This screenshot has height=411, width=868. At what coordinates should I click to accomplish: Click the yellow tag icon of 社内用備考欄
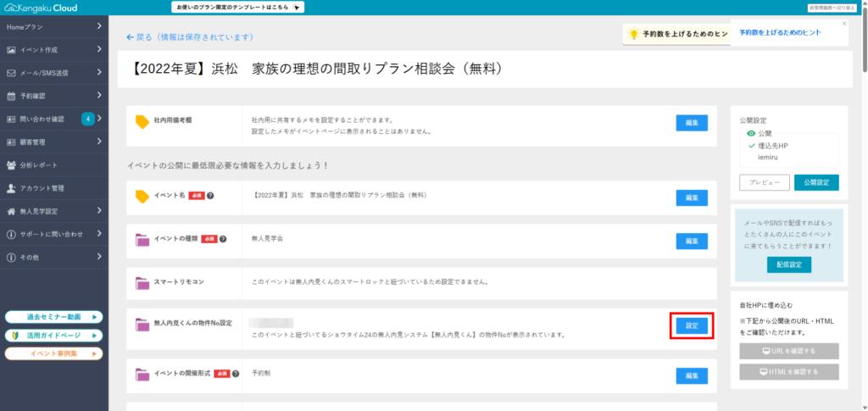point(142,122)
